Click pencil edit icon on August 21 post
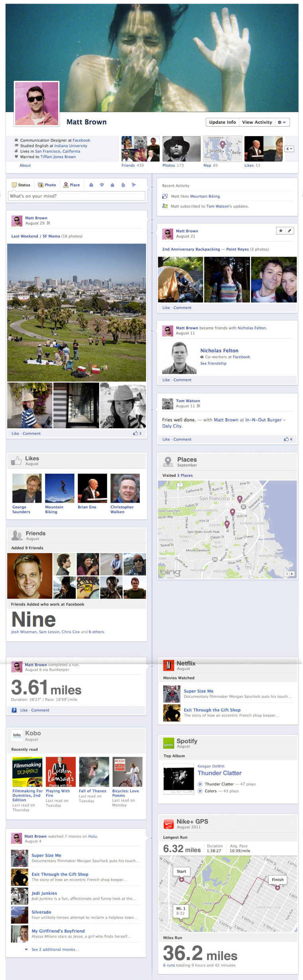 pos(290,230)
